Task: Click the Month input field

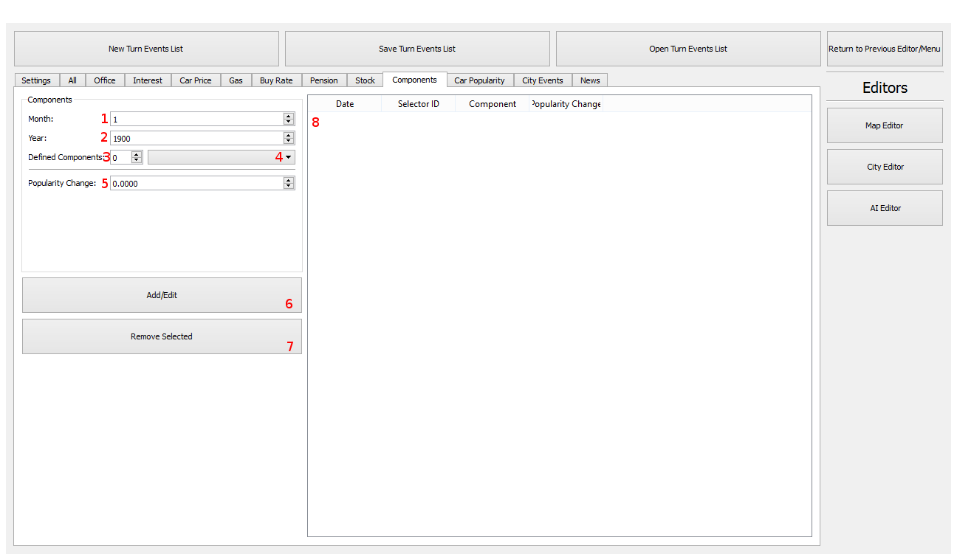Action: [x=196, y=119]
